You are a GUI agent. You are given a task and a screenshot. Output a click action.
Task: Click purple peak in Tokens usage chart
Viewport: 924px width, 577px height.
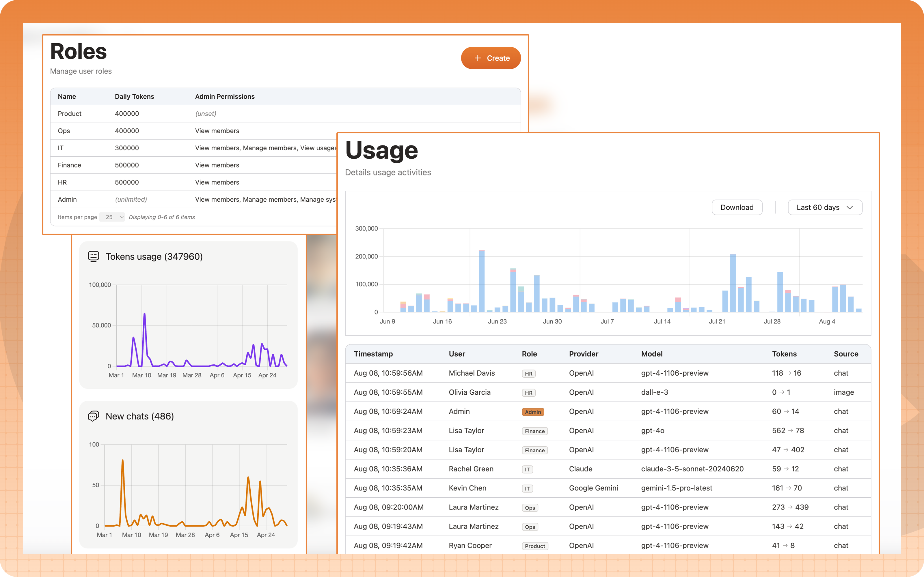(144, 314)
